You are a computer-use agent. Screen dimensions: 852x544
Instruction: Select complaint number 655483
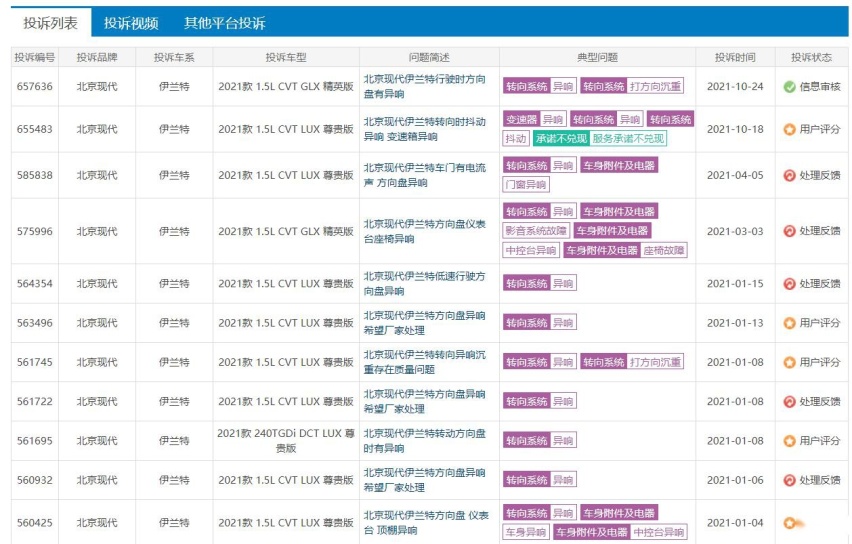[x=35, y=129]
